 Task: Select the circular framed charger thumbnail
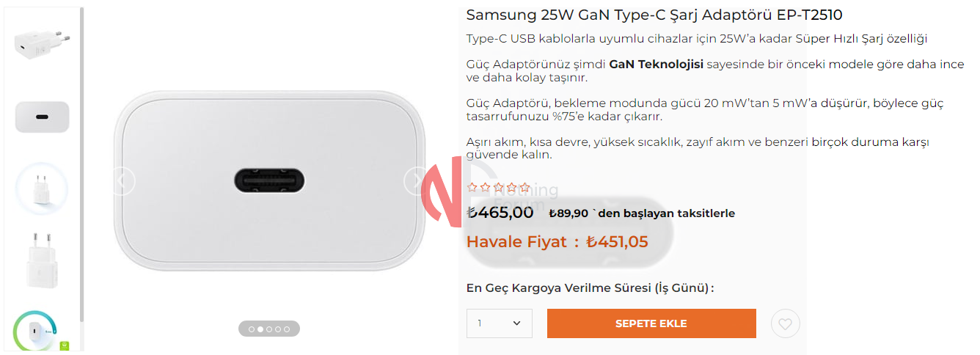tap(42, 189)
